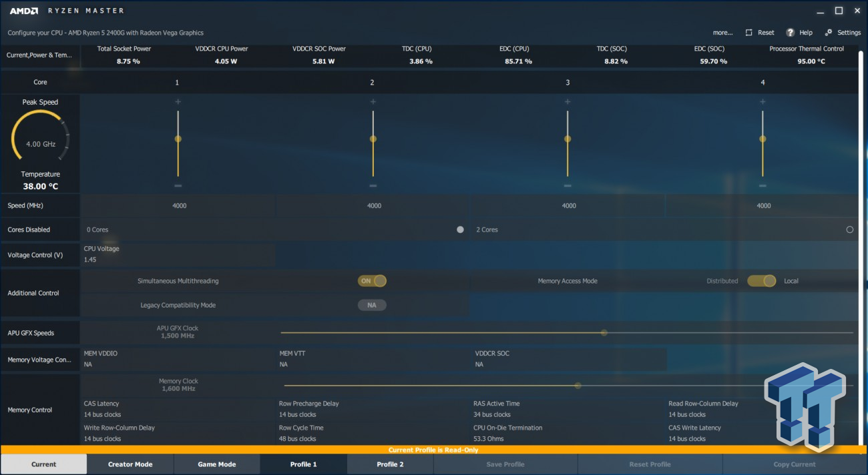Click the Core 2 speed value 4000
The image size is (868, 475).
(x=374, y=205)
